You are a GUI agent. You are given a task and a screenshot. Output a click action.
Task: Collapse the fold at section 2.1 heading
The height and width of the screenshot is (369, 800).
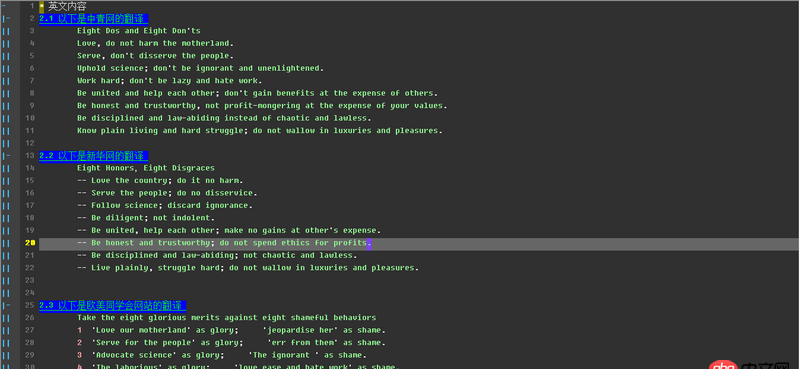[x=6, y=18]
